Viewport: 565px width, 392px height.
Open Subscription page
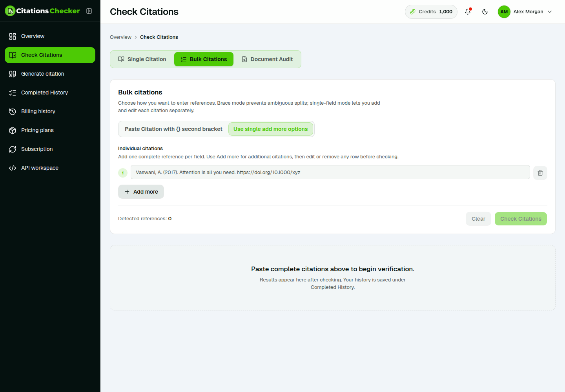50,149
